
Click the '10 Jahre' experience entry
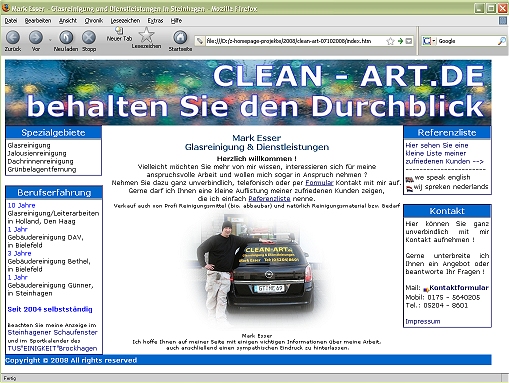click(x=21, y=205)
